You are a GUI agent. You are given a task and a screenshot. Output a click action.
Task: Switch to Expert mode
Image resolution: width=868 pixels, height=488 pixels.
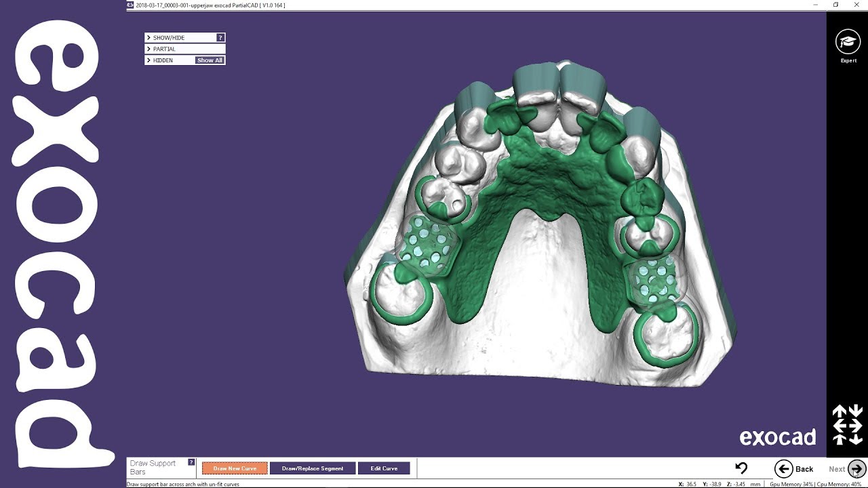(x=848, y=46)
